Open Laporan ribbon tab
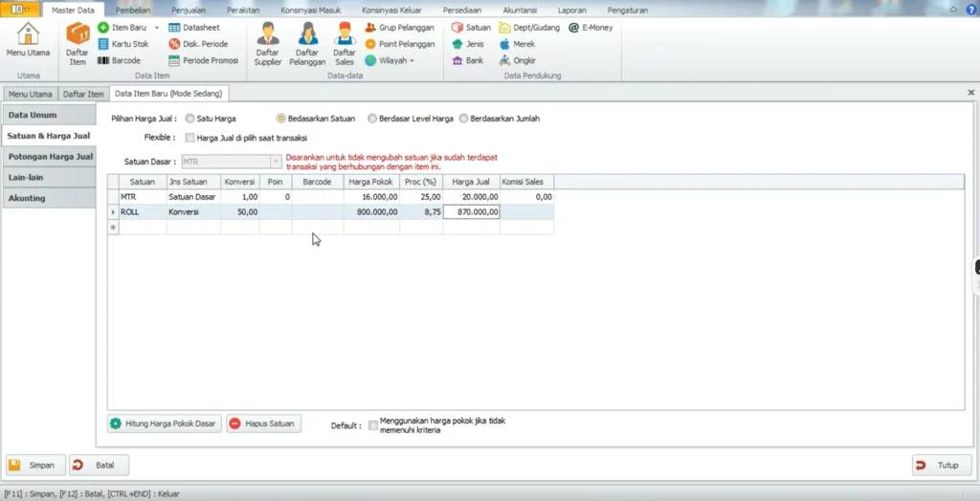The image size is (980, 501). click(572, 10)
